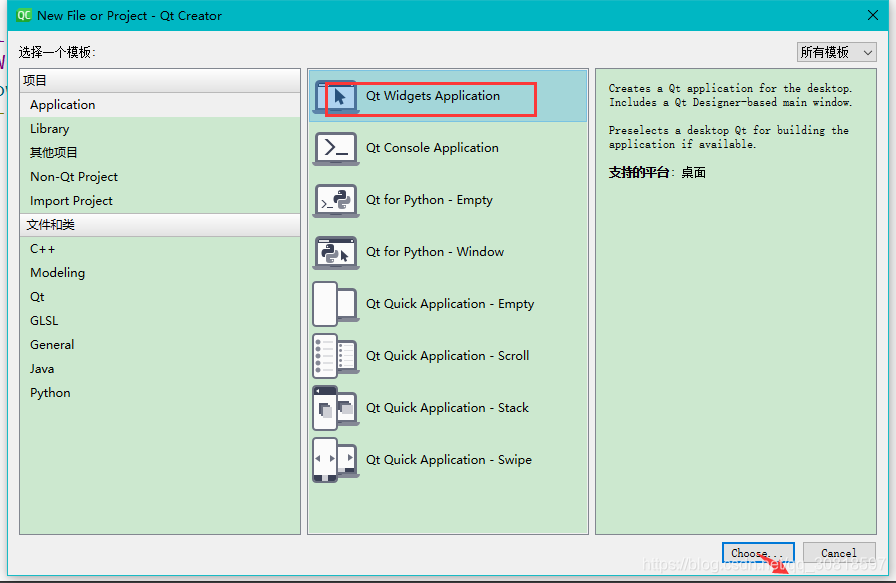Select the Python category
The height and width of the screenshot is (583, 896).
(x=160, y=393)
